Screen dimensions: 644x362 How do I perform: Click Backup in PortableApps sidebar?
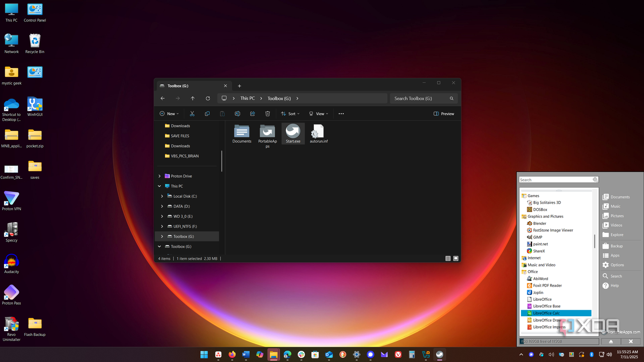pos(613,246)
